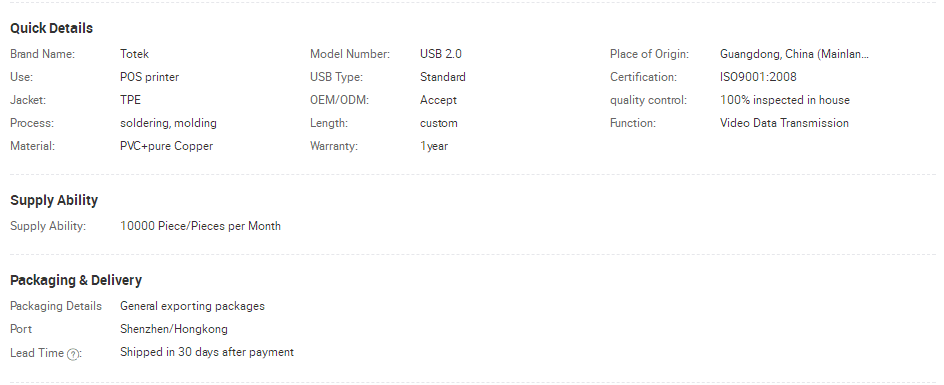The image size is (944, 385).
Task: Click the 100% inspected in house text
Action: point(784,100)
